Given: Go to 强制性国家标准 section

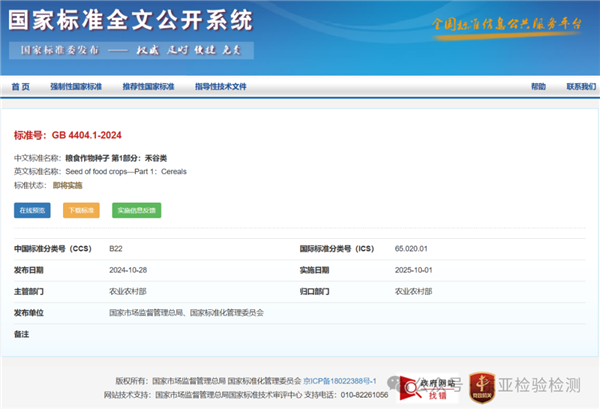Looking at the screenshot, I should (x=76, y=87).
